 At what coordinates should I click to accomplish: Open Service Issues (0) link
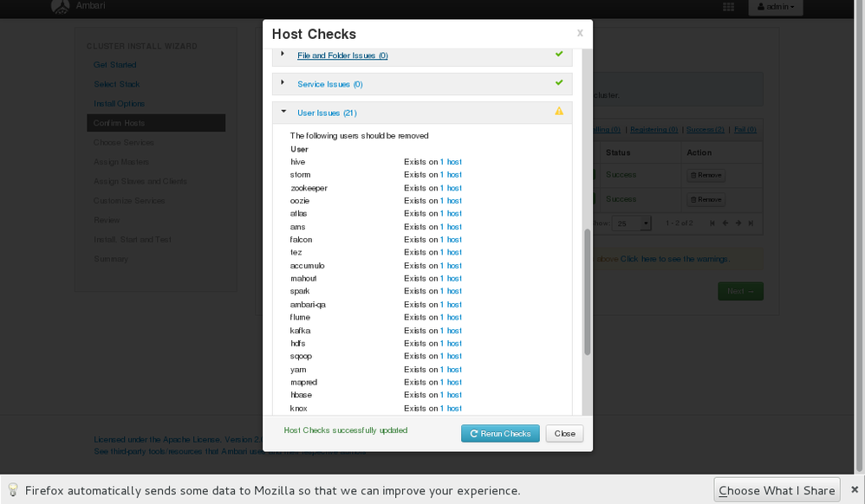click(330, 84)
